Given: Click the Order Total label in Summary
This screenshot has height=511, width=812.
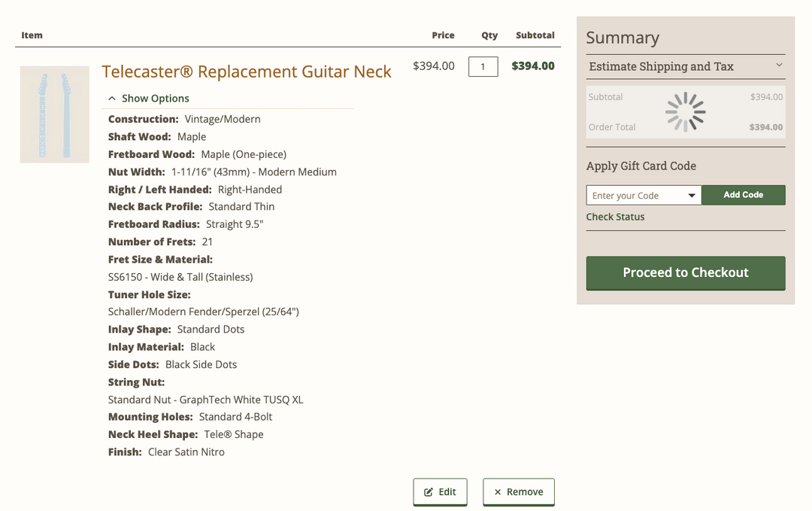Looking at the screenshot, I should click(611, 127).
